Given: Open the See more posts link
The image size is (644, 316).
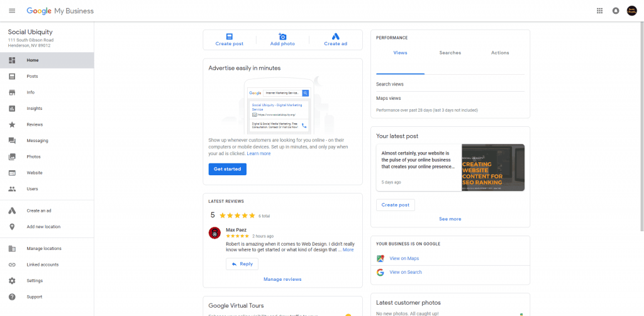Looking at the screenshot, I should click(x=450, y=219).
